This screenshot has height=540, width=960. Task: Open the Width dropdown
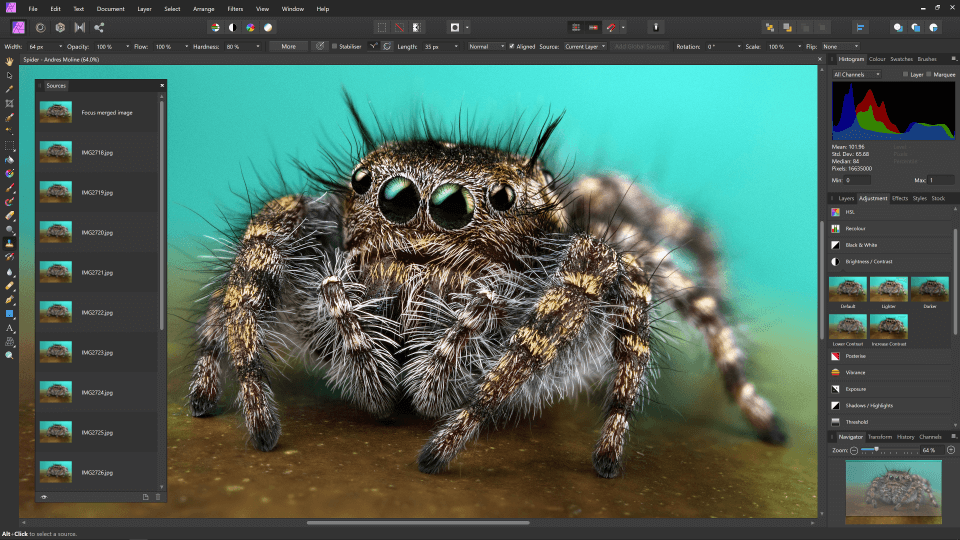tap(60, 47)
